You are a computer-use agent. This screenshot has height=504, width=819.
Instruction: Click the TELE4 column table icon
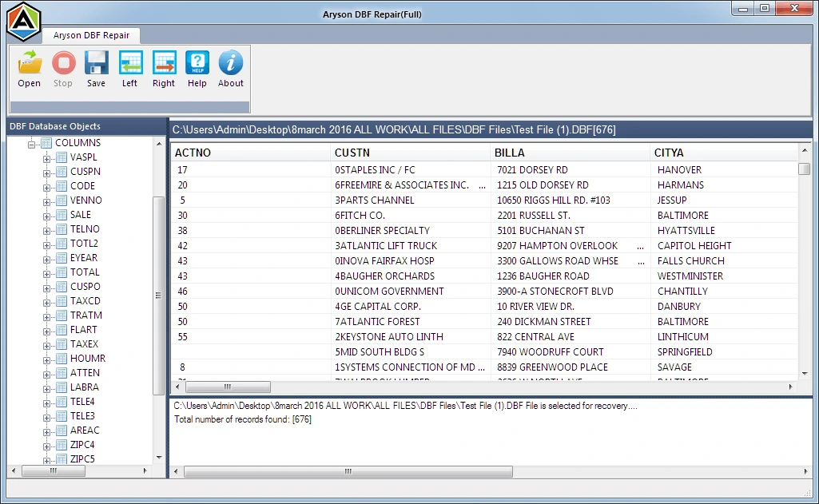[62, 402]
